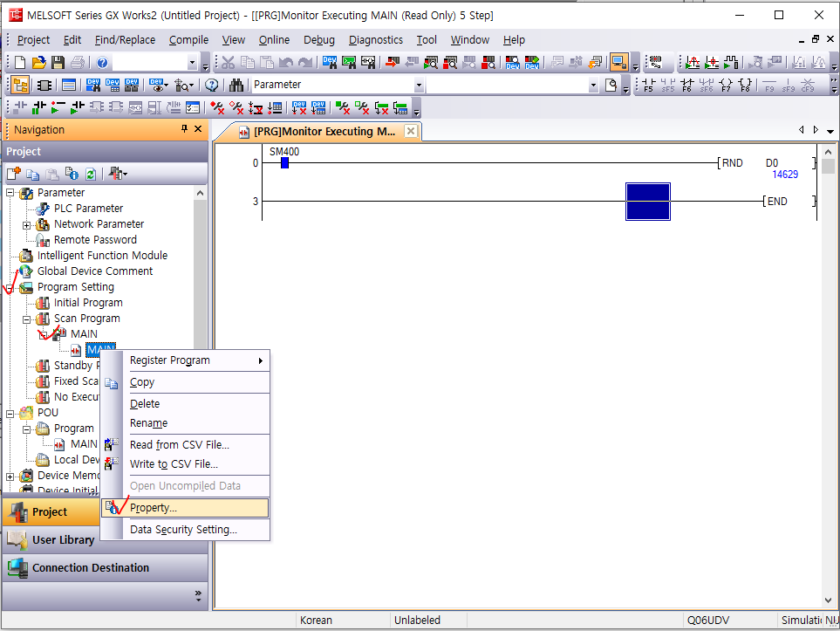This screenshot has width=840, height=631.
Task: Toggle the Navigation window tree icon
Action: click(20, 85)
